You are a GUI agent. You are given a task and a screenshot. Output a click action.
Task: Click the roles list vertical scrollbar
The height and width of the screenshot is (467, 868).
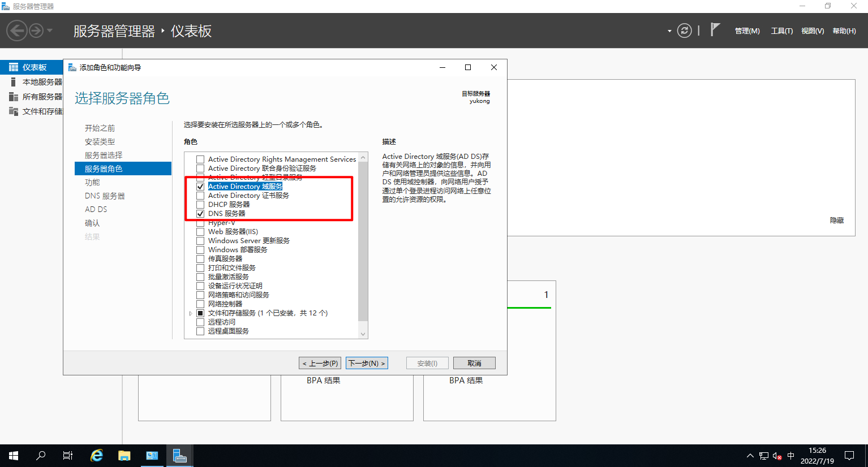[363, 243]
